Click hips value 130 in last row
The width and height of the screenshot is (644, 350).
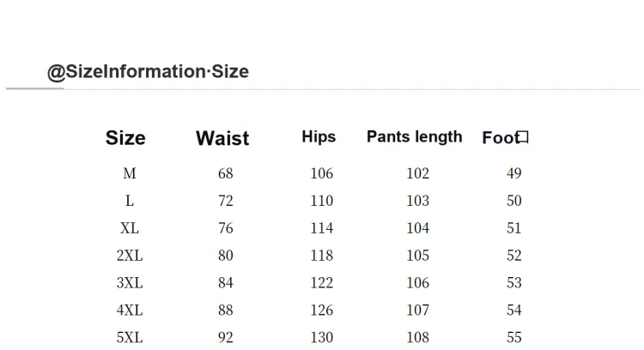pyautogui.click(x=322, y=337)
